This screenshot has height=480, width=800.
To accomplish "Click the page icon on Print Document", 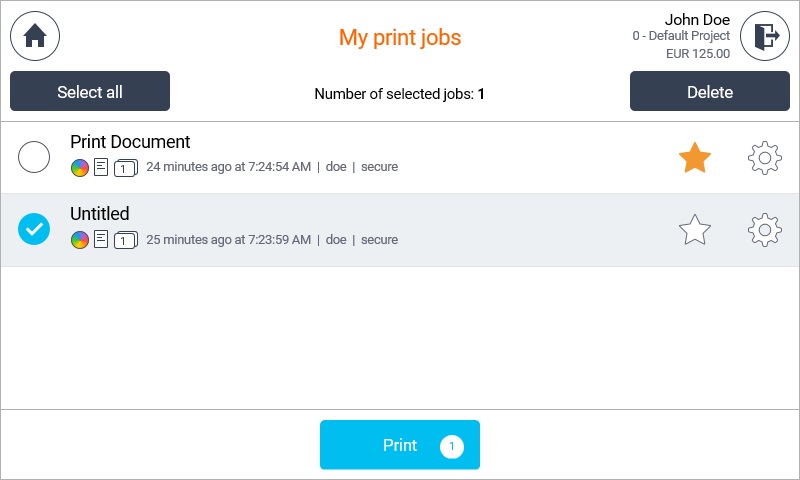I will click(x=101, y=167).
